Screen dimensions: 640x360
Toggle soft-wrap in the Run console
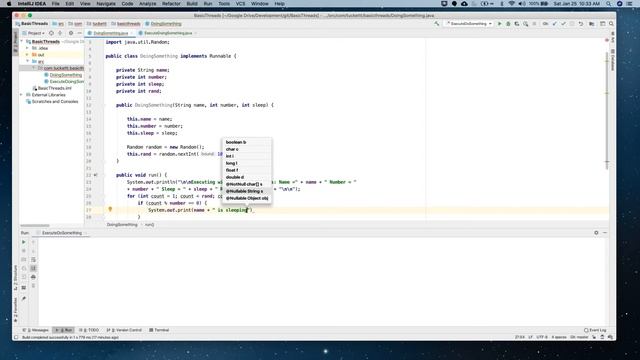[x=33, y=260]
